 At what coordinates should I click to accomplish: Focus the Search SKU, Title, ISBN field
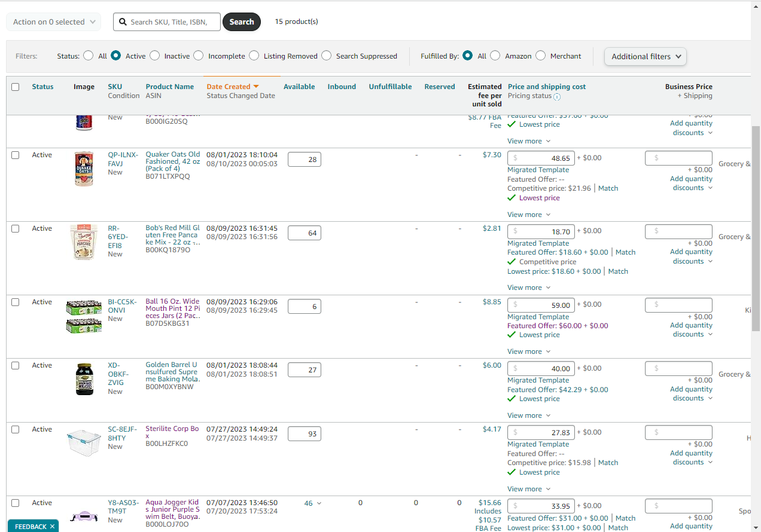pyautogui.click(x=167, y=22)
